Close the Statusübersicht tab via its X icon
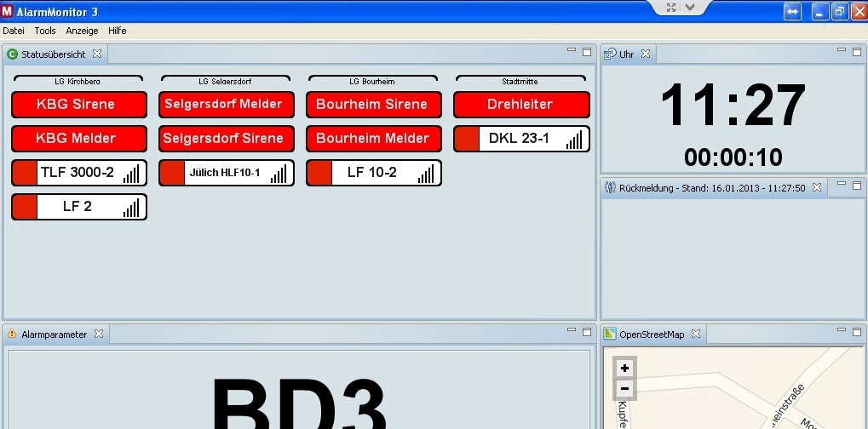Image resolution: width=868 pixels, height=429 pixels. [x=97, y=54]
